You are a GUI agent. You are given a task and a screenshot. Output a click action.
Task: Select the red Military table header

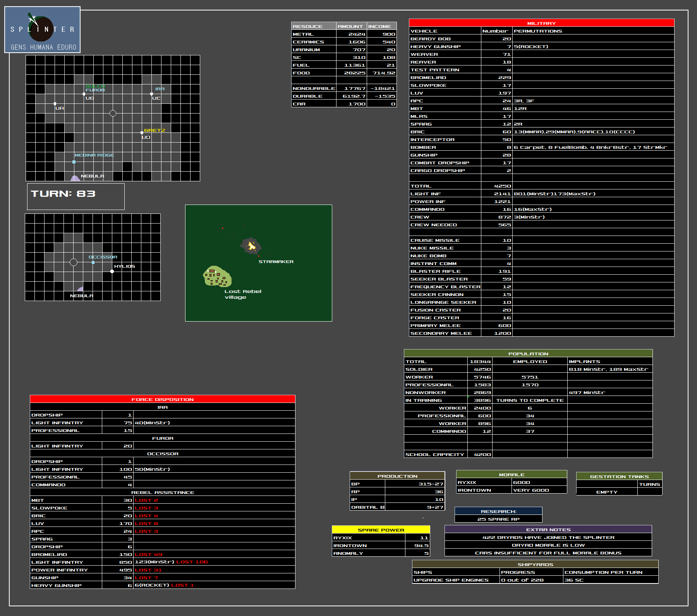541,23
